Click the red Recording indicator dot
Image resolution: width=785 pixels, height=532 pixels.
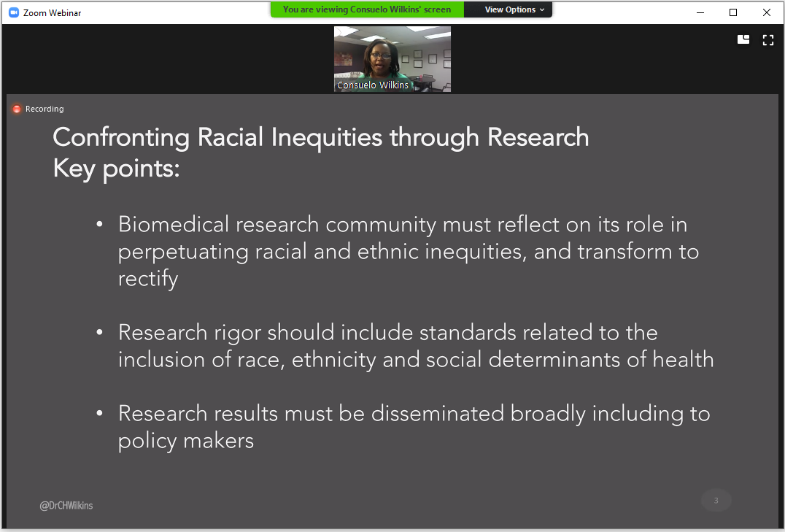coord(17,109)
